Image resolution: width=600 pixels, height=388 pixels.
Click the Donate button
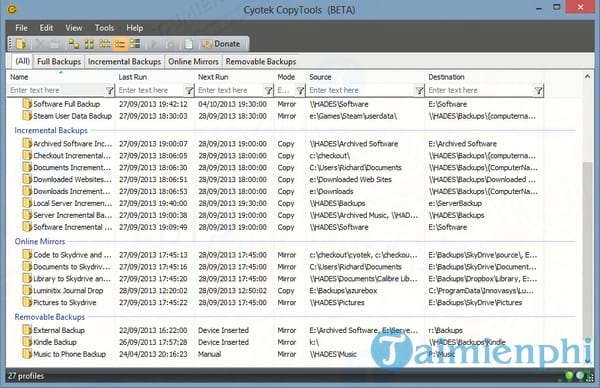coord(221,44)
